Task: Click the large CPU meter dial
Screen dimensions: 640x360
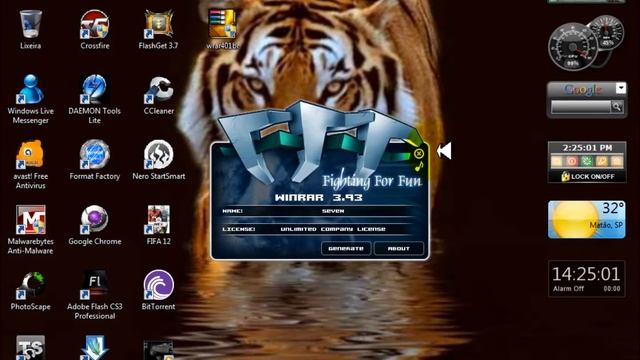Action: [x=573, y=47]
